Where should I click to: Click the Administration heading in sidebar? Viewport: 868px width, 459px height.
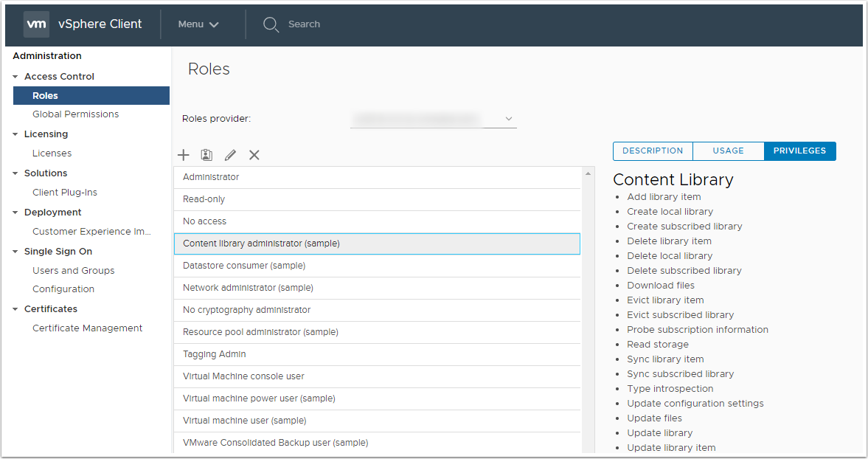point(47,56)
